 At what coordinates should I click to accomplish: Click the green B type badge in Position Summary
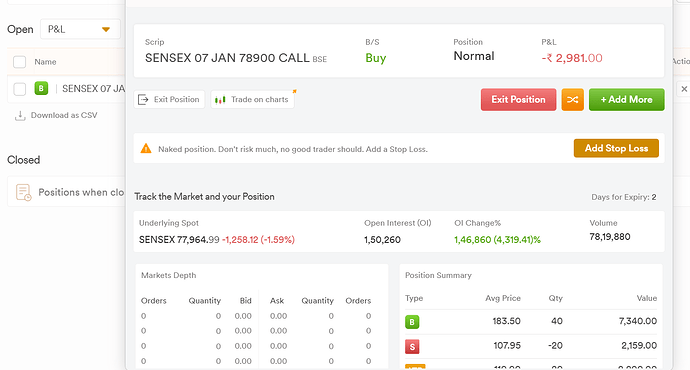pyautogui.click(x=412, y=322)
